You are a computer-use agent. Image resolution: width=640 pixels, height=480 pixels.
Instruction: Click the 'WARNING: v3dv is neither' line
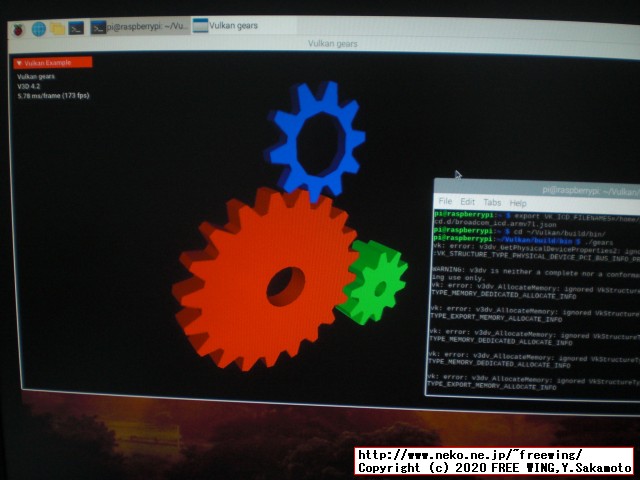point(536,272)
